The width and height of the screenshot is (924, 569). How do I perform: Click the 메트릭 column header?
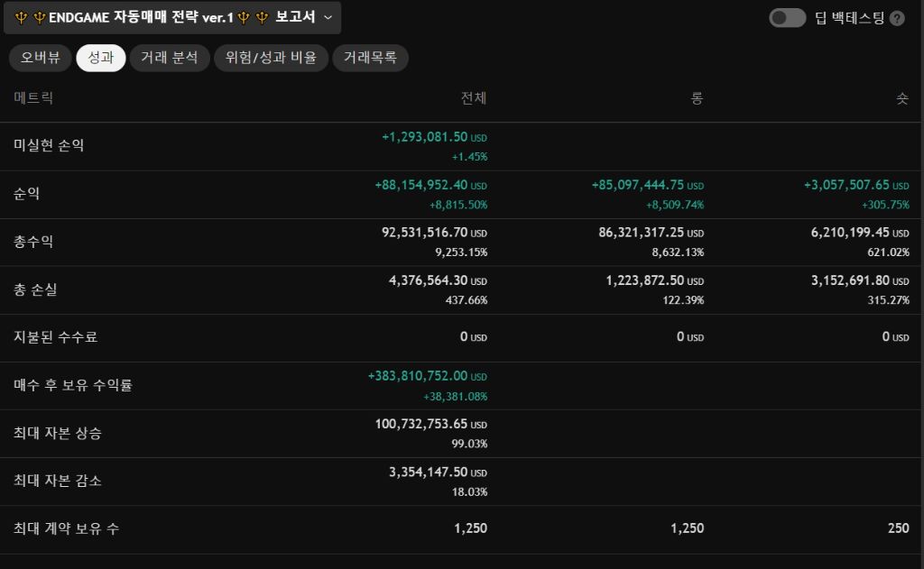pyautogui.click(x=33, y=97)
